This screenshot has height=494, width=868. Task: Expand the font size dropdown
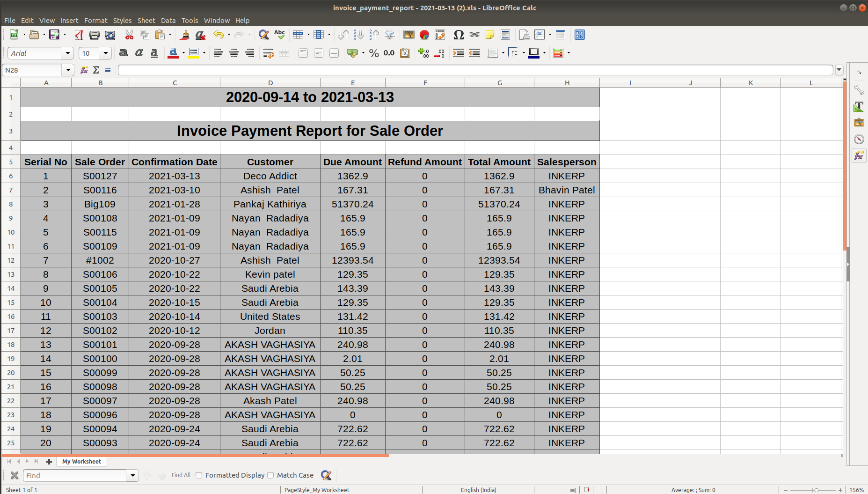click(106, 53)
